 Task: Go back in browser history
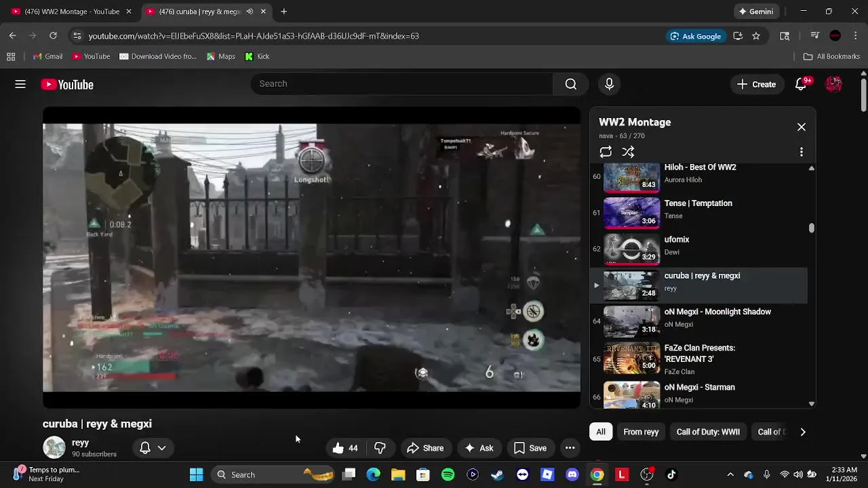[12, 36]
